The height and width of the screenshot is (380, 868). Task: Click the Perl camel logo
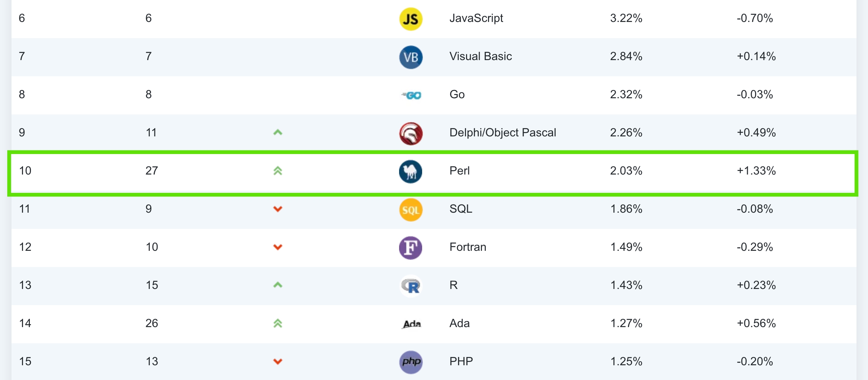click(411, 172)
